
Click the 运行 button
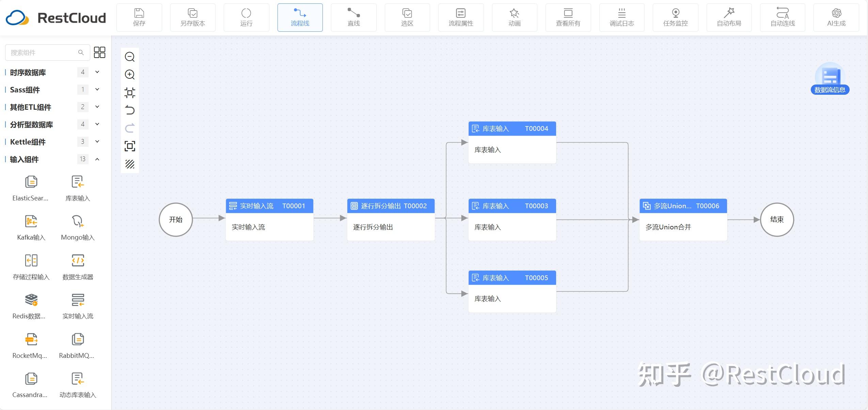coord(246,18)
